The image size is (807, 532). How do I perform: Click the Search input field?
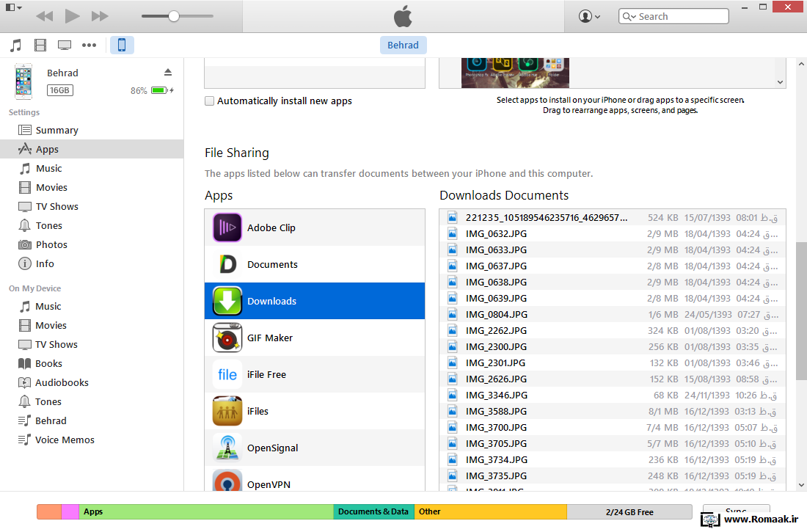pyautogui.click(x=673, y=16)
